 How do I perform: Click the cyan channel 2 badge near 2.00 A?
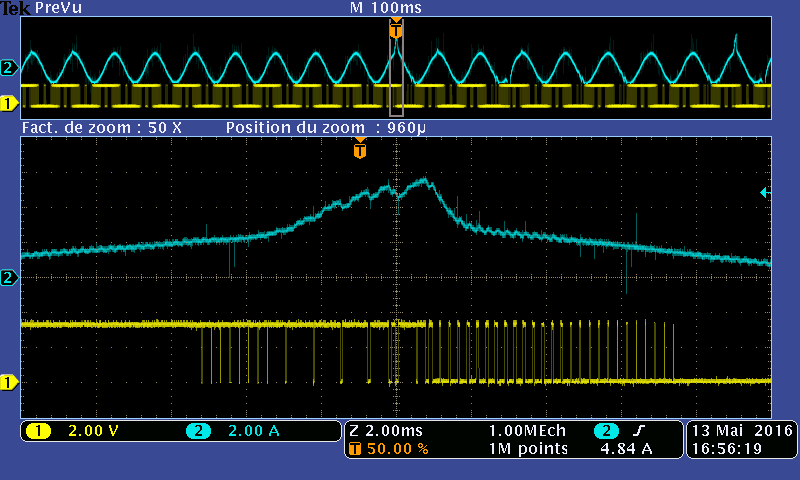198,431
